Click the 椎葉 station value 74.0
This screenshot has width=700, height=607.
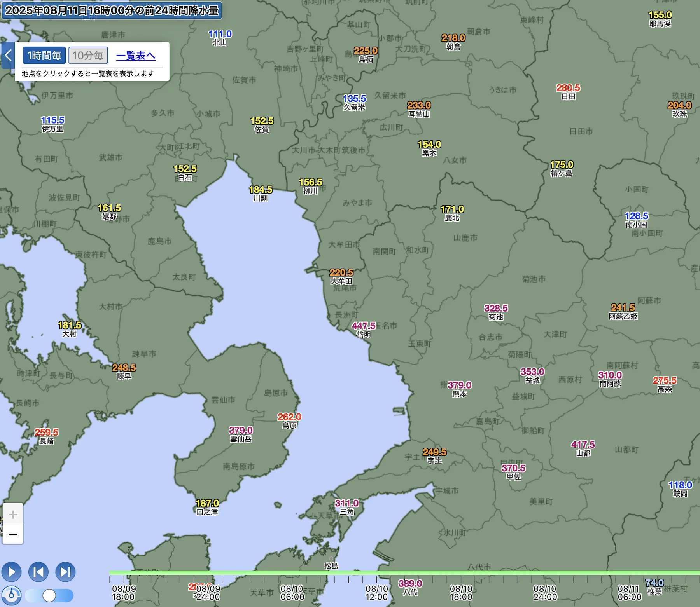point(654,583)
